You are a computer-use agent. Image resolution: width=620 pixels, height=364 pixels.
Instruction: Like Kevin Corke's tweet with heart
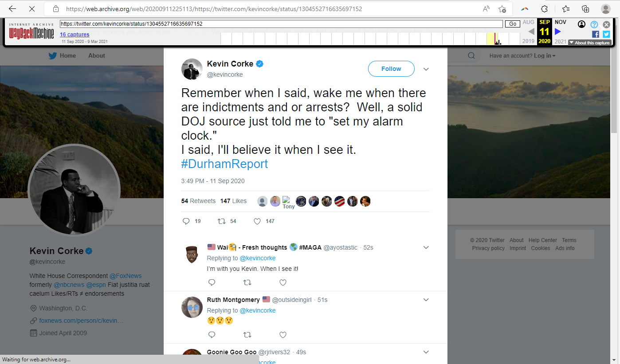pos(257,221)
